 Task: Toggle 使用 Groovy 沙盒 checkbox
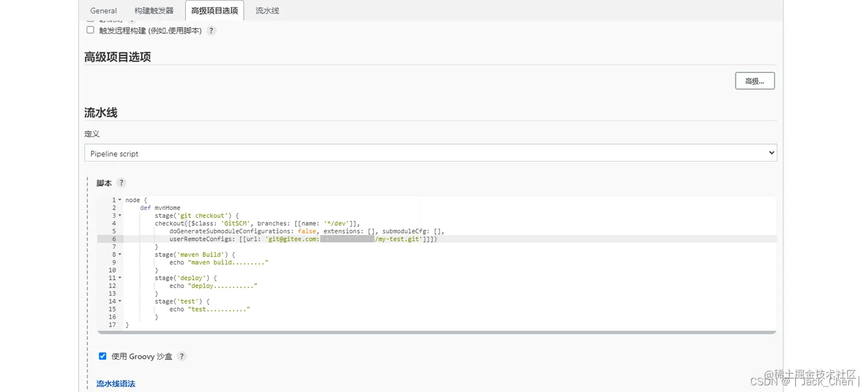103,356
